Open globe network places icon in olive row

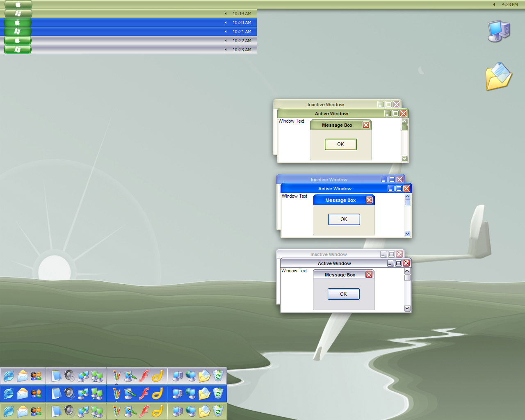191,411
